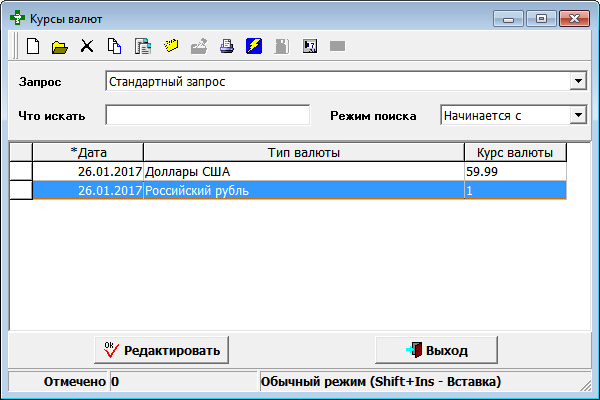This screenshot has height=400, width=600.
Task: Sort by the Дата column header
Action: (x=88, y=152)
